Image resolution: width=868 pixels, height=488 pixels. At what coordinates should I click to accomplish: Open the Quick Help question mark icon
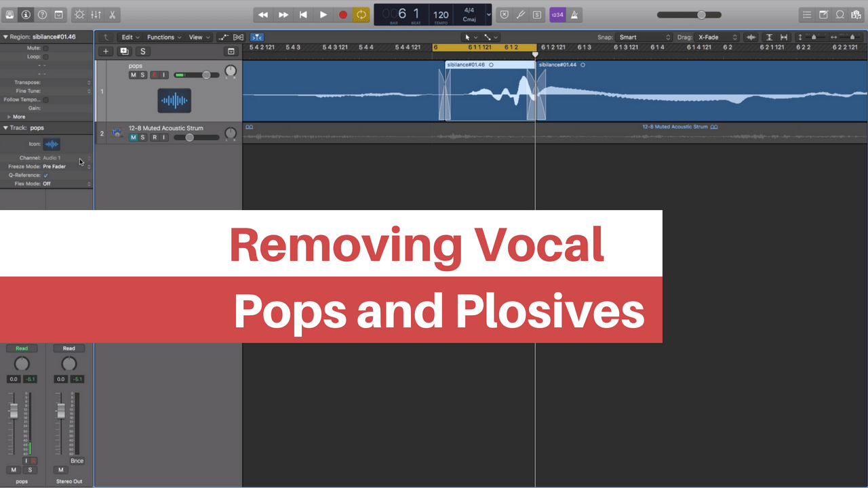click(42, 14)
